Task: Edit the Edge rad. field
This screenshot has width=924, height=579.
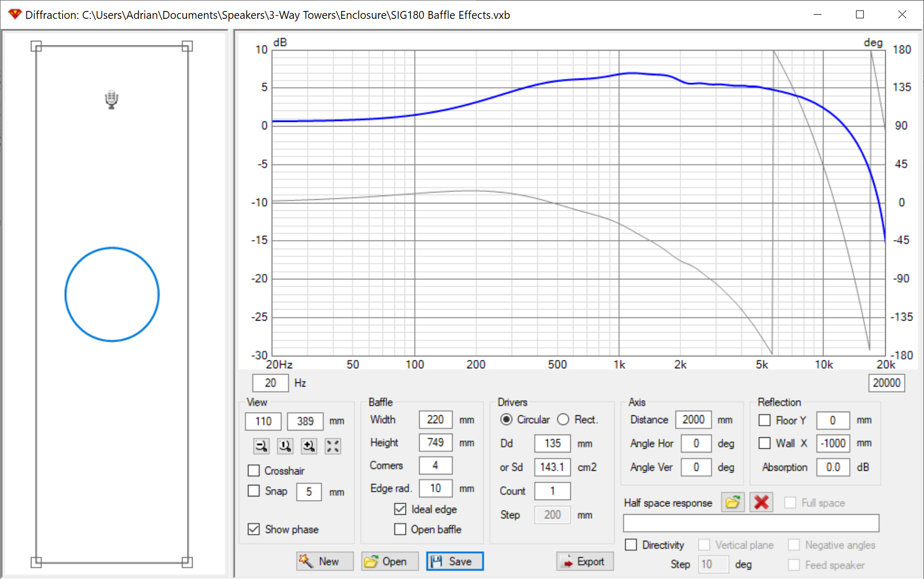Action: pyautogui.click(x=435, y=488)
